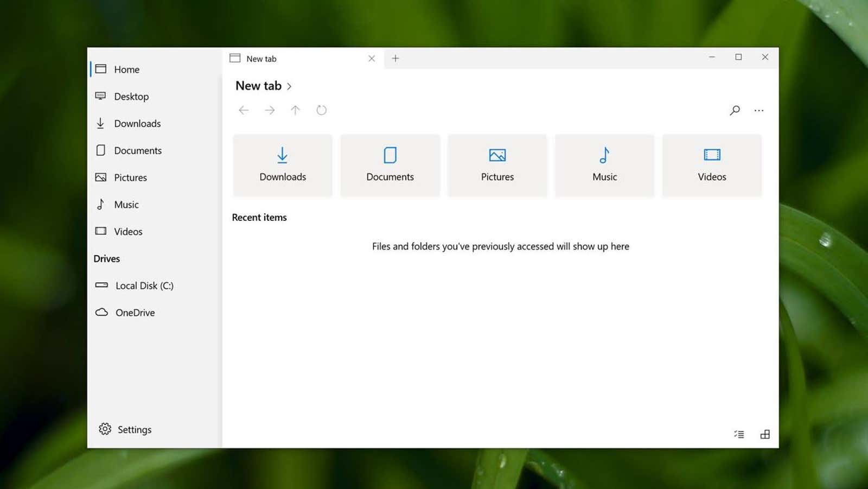Select Music in the sidebar
The height and width of the screenshot is (489, 868).
[x=155, y=205]
